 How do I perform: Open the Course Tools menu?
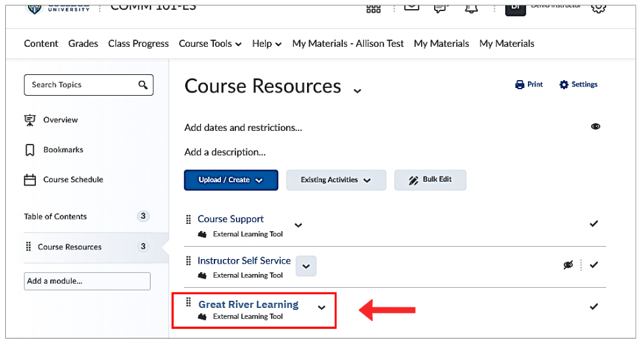(x=210, y=44)
